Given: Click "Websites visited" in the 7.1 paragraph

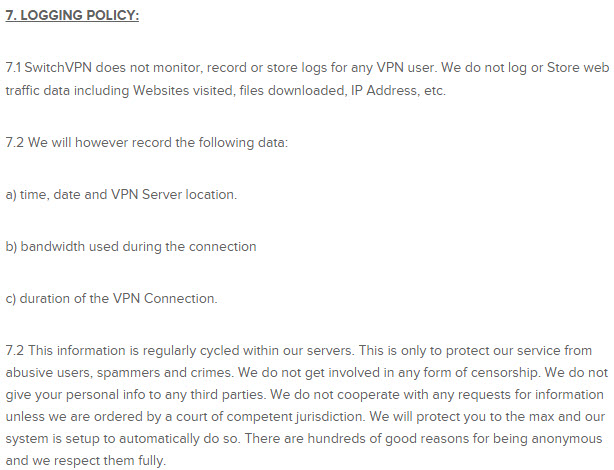Looking at the screenshot, I should coord(184,90).
